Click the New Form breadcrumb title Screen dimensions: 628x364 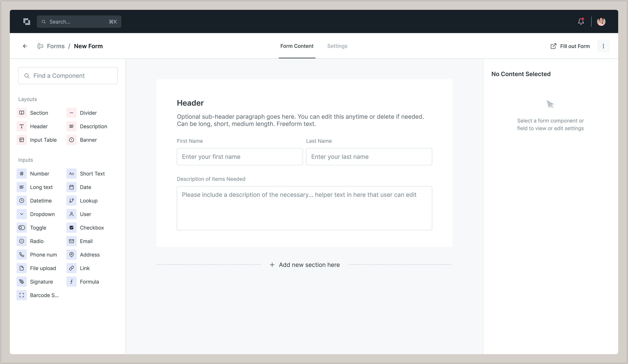(88, 46)
